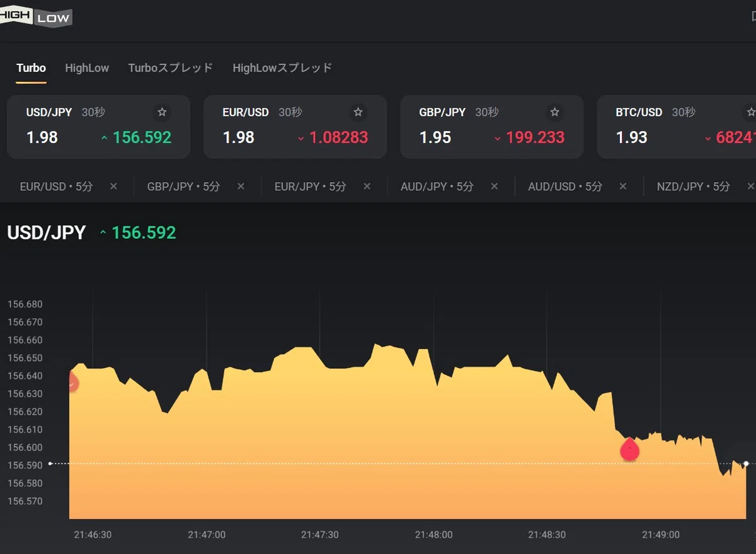Click the USD/JPY chart heading

click(47, 233)
